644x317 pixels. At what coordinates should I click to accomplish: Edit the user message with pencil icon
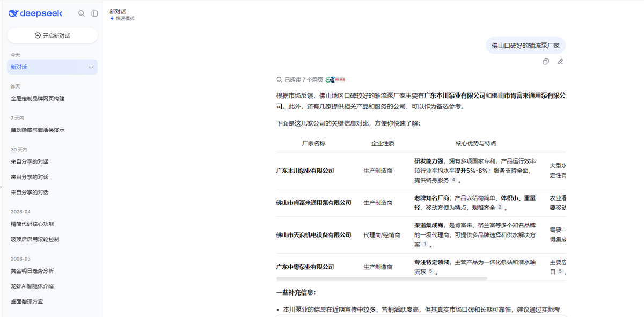560,62
